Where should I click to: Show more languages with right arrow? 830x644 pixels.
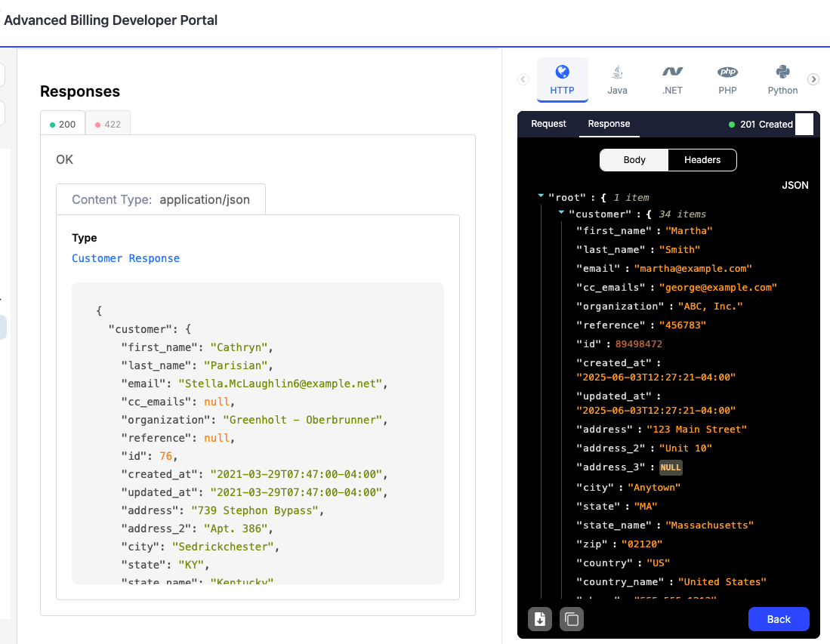(813, 79)
